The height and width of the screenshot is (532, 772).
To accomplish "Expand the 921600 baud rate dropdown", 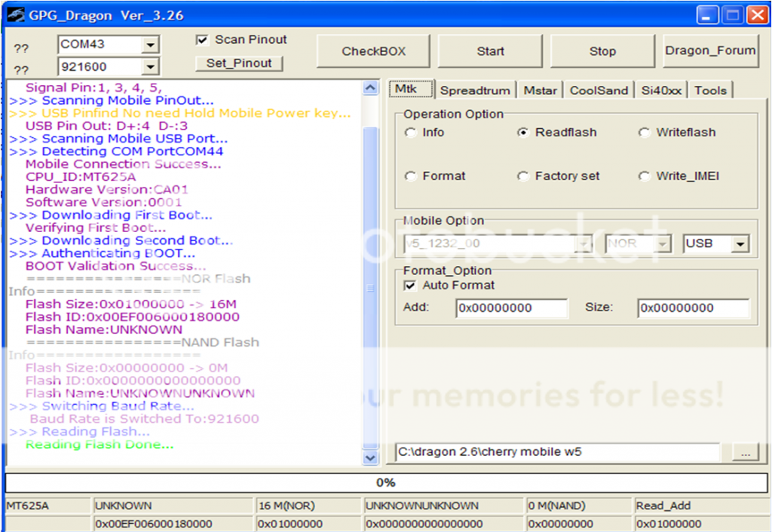I will (151, 66).
